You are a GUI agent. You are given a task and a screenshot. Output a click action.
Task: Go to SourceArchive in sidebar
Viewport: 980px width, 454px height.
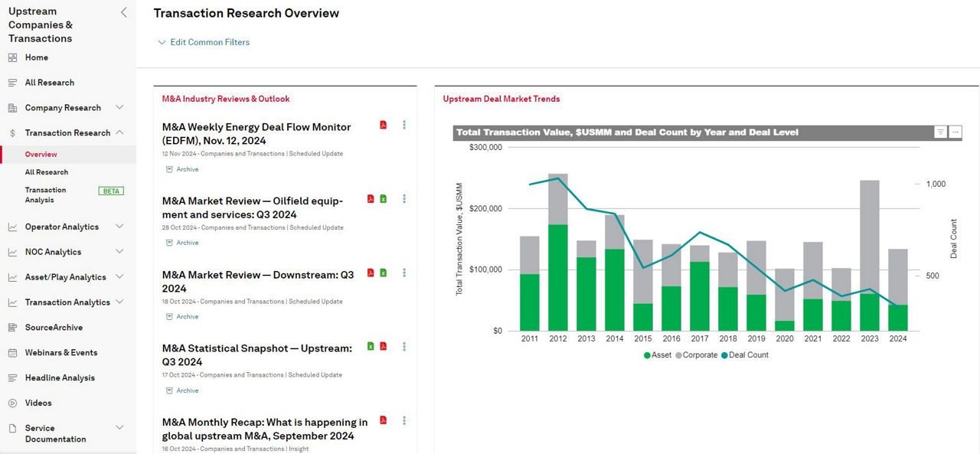[x=54, y=328]
